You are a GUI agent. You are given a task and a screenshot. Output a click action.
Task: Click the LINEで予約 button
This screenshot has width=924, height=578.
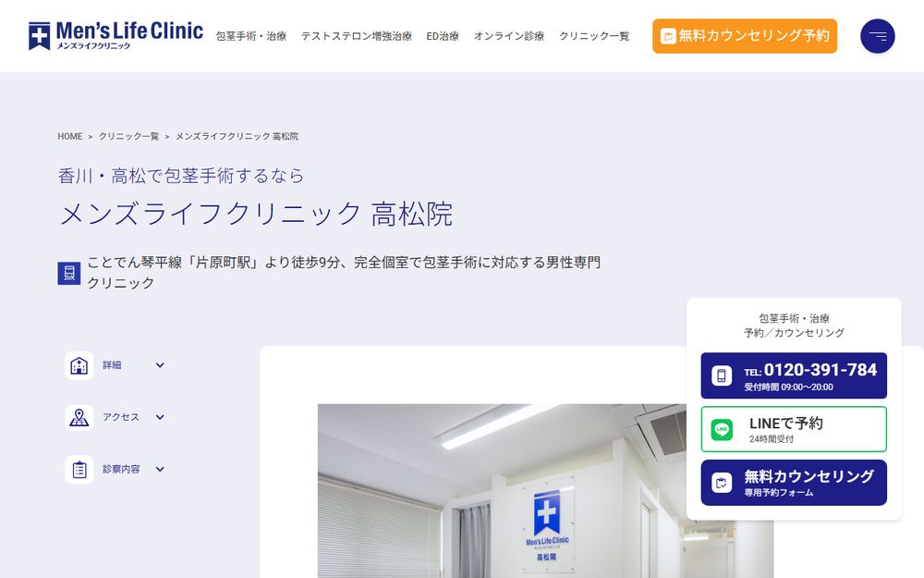coord(794,429)
